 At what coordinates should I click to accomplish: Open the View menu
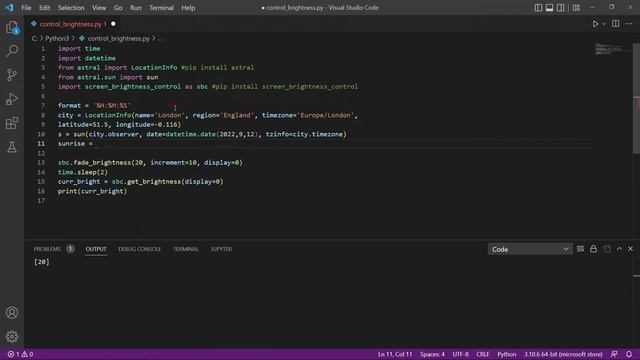coord(99,8)
